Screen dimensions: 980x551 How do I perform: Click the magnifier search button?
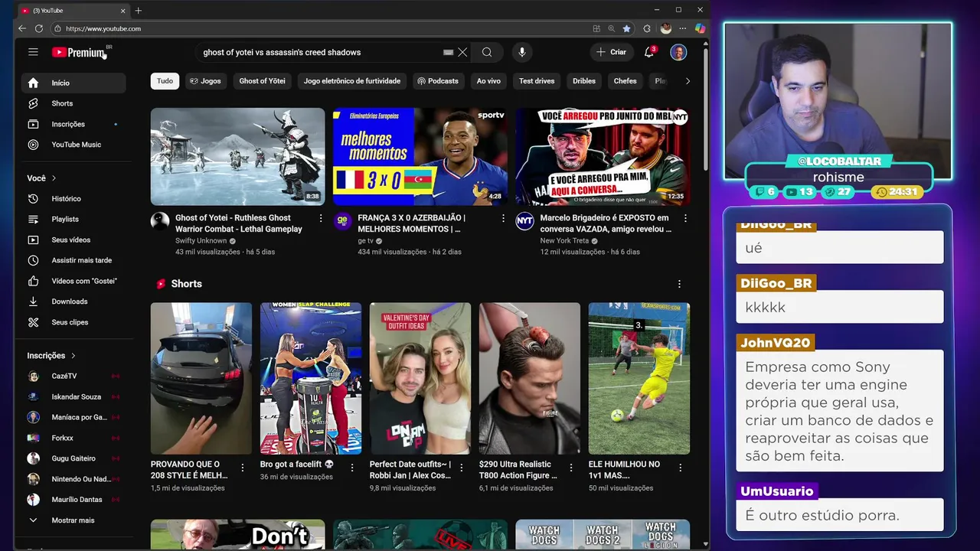(487, 52)
